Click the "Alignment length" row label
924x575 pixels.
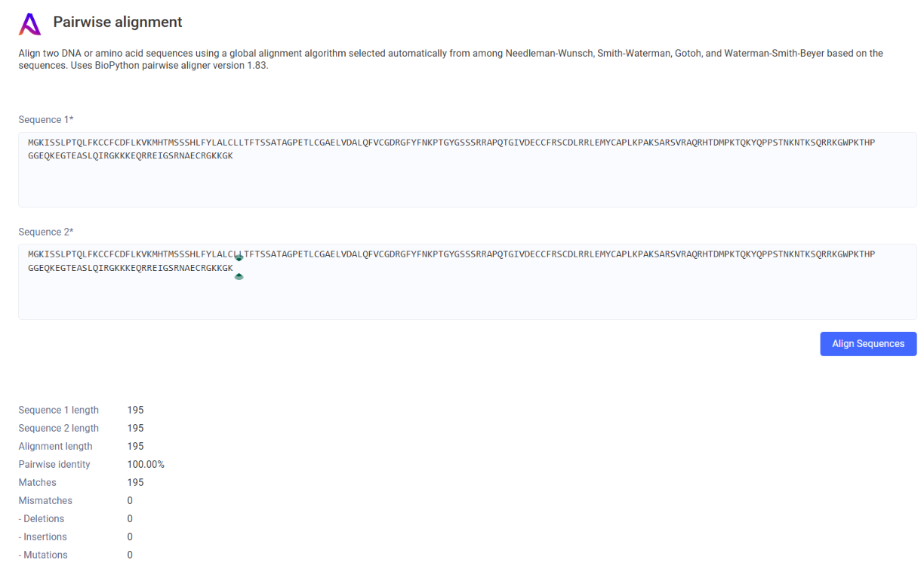(x=56, y=446)
